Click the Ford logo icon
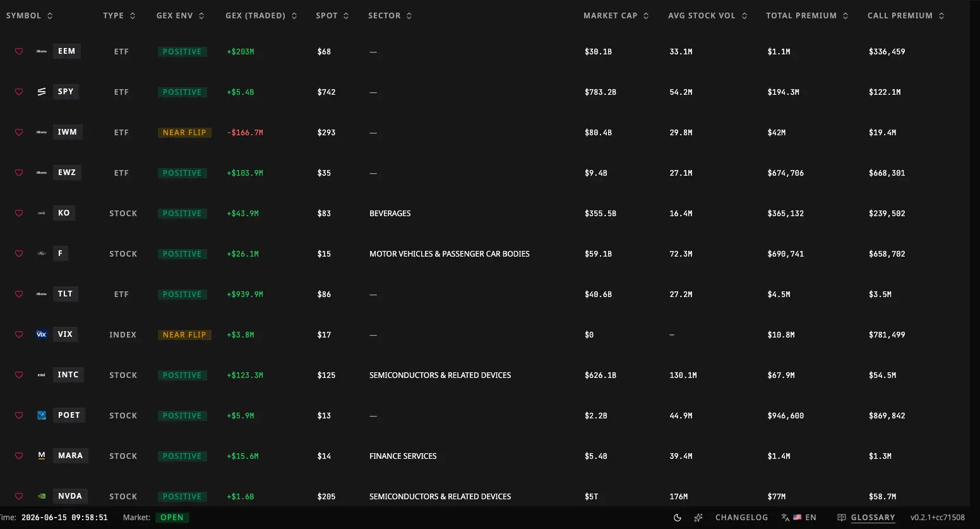 pos(42,253)
